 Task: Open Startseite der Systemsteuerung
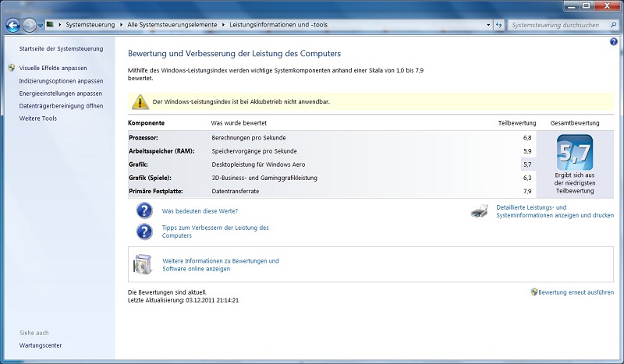coord(62,48)
